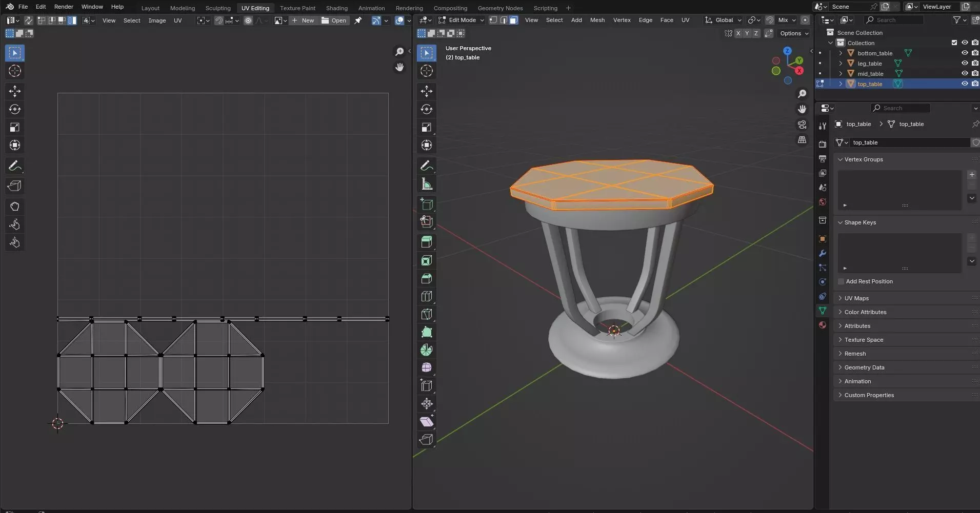980x513 pixels.
Task: Select the Shrink/Fatten tool
Action: (x=427, y=404)
